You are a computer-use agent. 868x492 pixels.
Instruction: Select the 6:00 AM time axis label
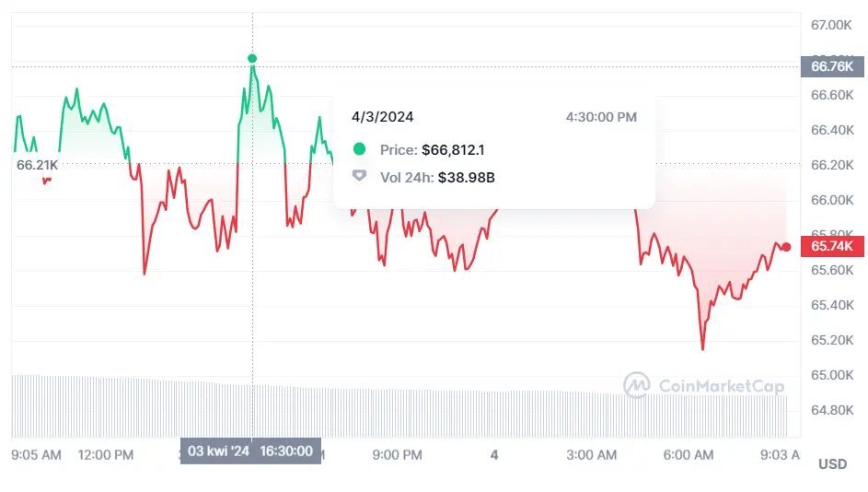pyautogui.click(x=689, y=454)
